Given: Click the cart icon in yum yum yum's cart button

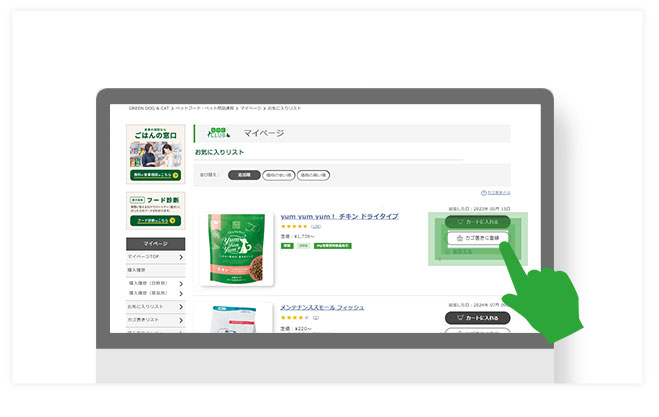Looking at the screenshot, I should (x=460, y=222).
